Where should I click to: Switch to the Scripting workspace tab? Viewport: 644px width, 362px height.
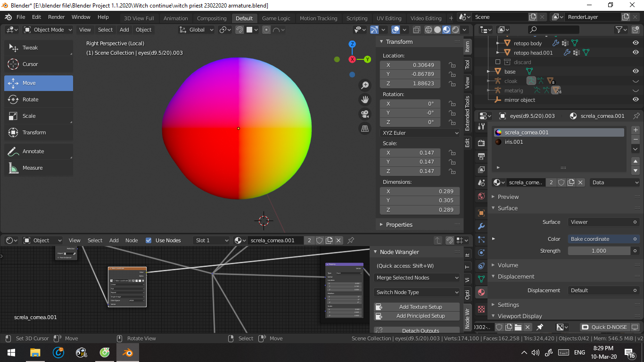(x=357, y=18)
